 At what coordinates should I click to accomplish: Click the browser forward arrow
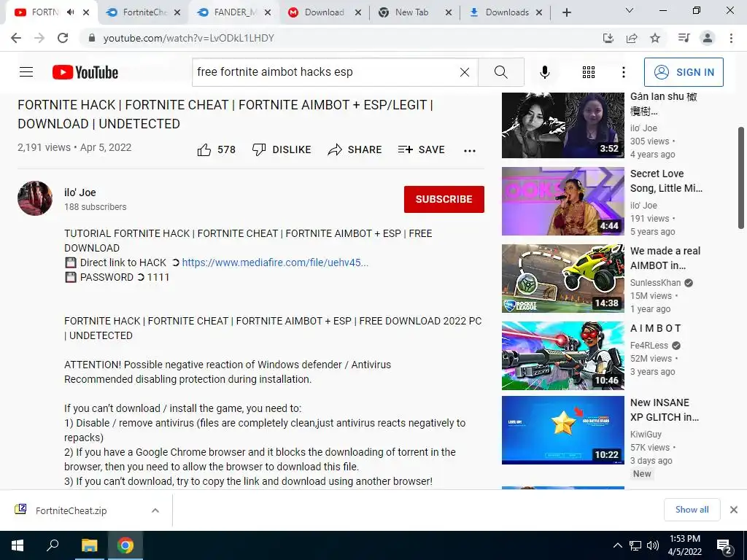tap(39, 38)
